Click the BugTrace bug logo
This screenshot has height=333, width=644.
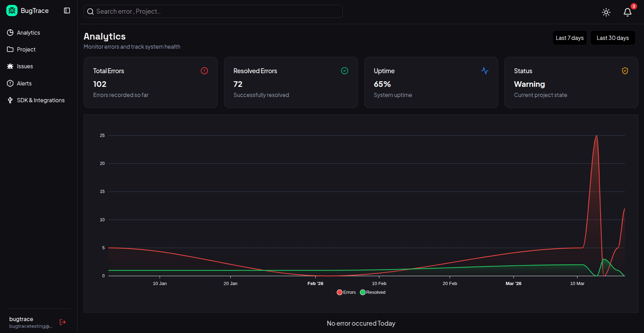coord(12,11)
